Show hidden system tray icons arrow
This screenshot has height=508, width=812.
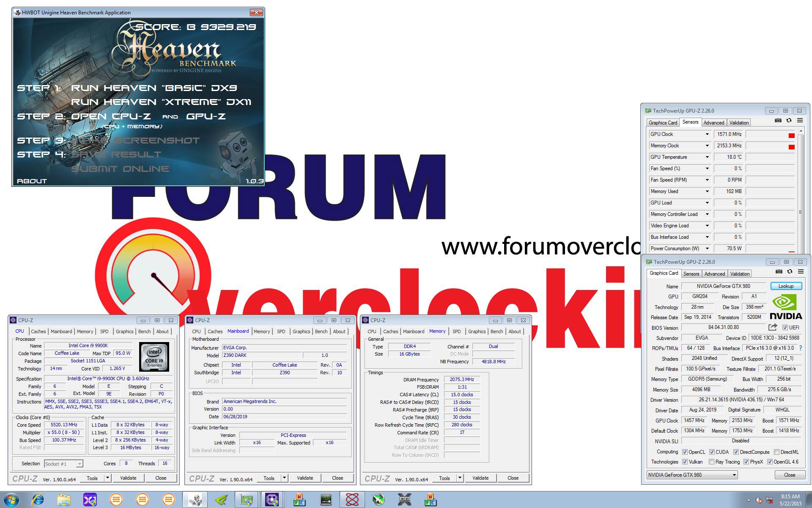tap(749, 500)
